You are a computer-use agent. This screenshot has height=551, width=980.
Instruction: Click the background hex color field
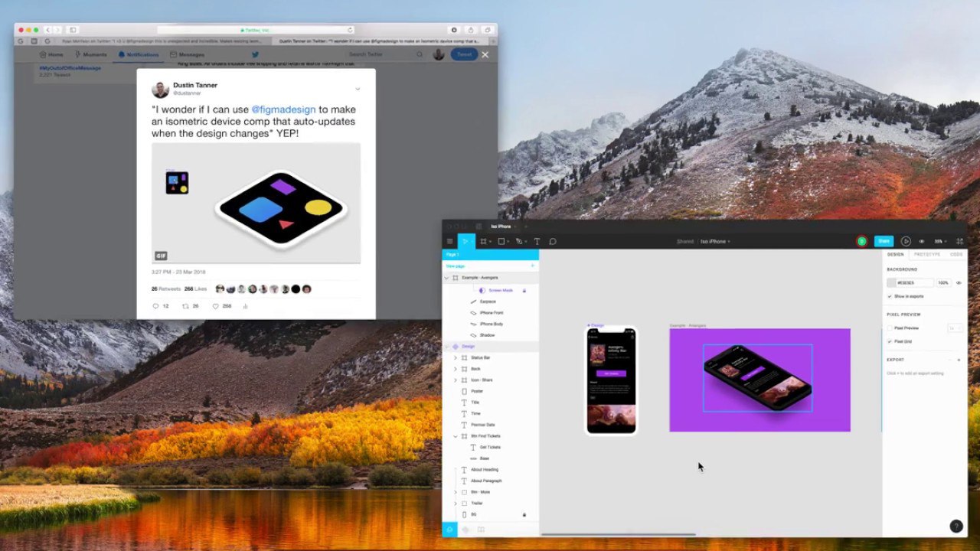tap(914, 282)
